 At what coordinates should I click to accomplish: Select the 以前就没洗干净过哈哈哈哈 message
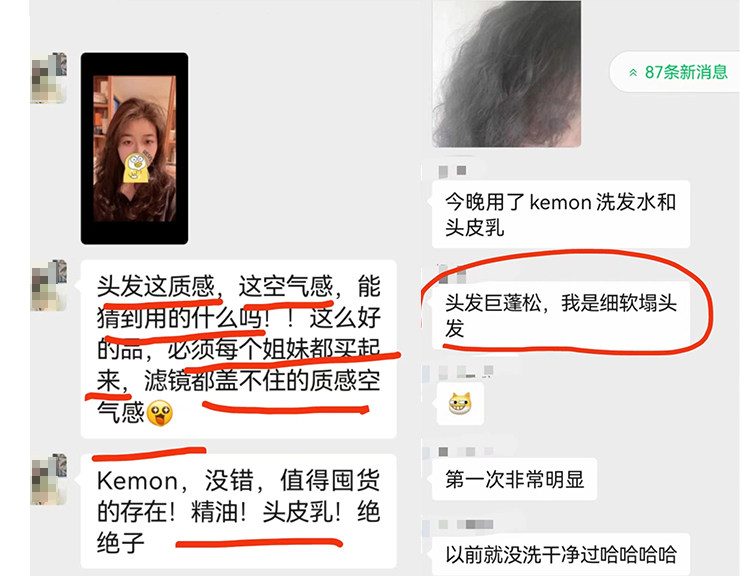coord(561,554)
